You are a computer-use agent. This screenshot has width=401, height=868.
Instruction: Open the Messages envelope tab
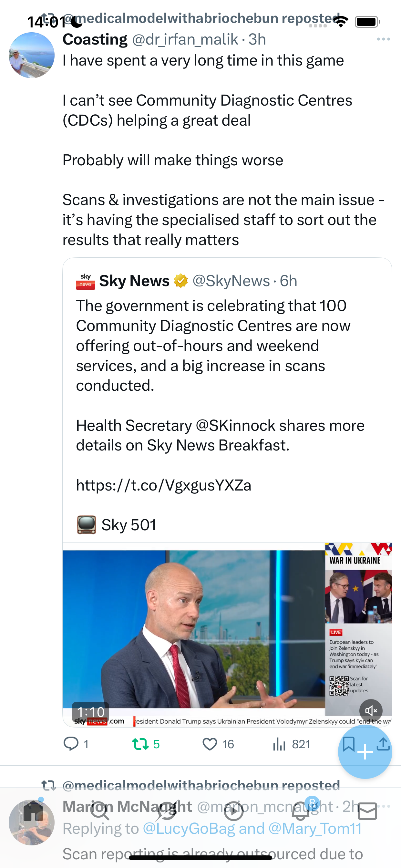click(367, 811)
